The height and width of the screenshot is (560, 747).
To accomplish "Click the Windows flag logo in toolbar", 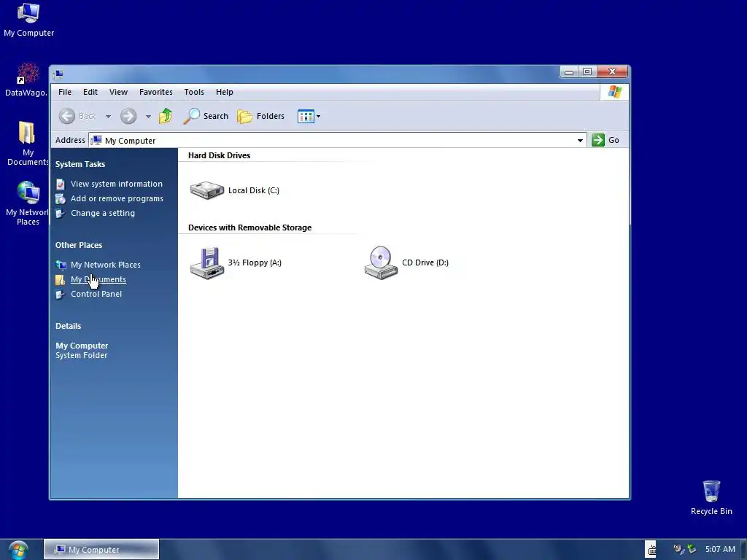I will coord(614,92).
